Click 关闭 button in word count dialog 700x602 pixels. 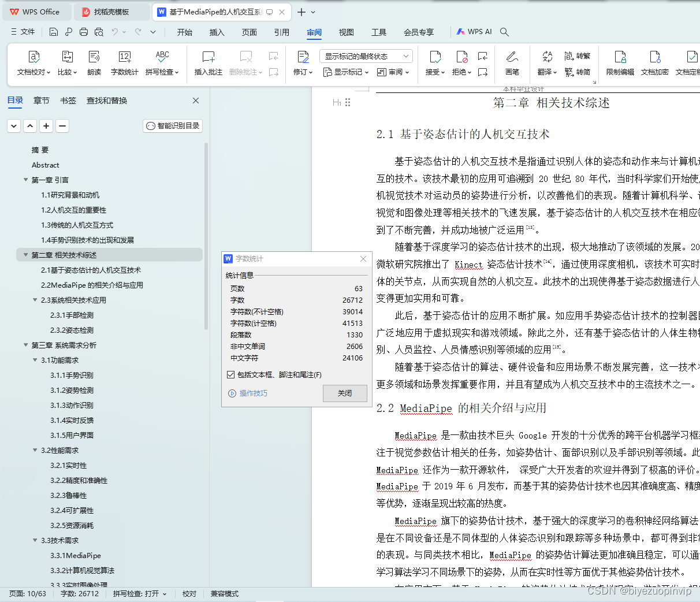coord(345,393)
